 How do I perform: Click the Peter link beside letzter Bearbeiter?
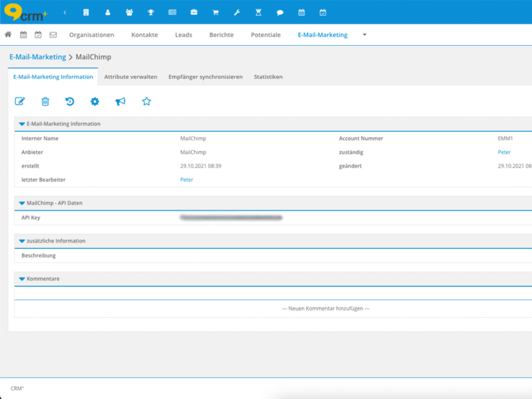[187, 180]
